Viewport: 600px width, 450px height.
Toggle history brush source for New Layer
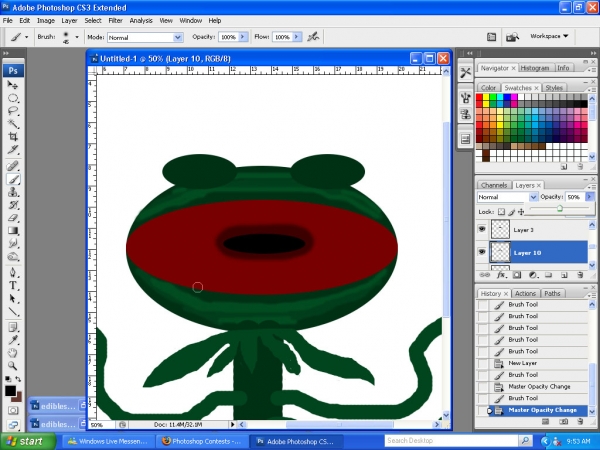click(x=483, y=363)
